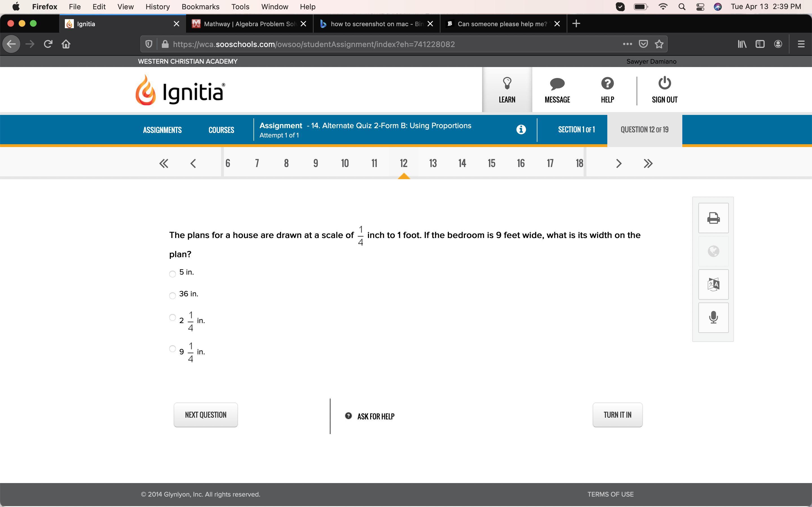Open the Message speech bubble

[557, 84]
